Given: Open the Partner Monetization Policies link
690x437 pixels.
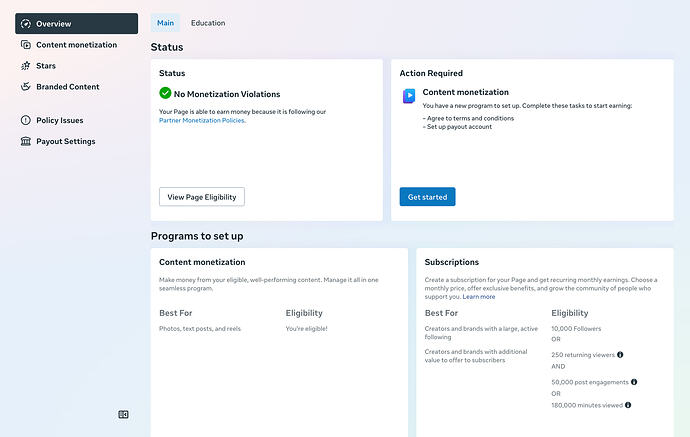Looking at the screenshot, I should [x=202, y=120].
